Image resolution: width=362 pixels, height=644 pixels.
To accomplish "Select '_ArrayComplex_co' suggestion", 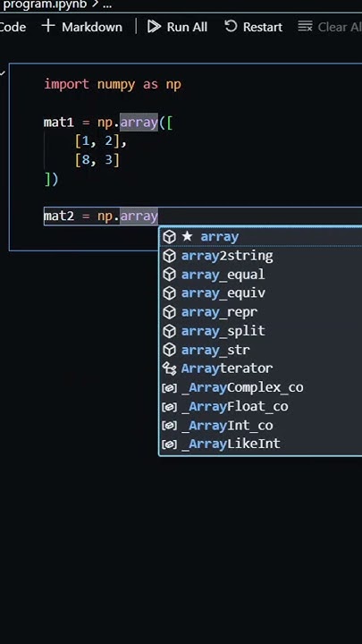I will 261,387.
